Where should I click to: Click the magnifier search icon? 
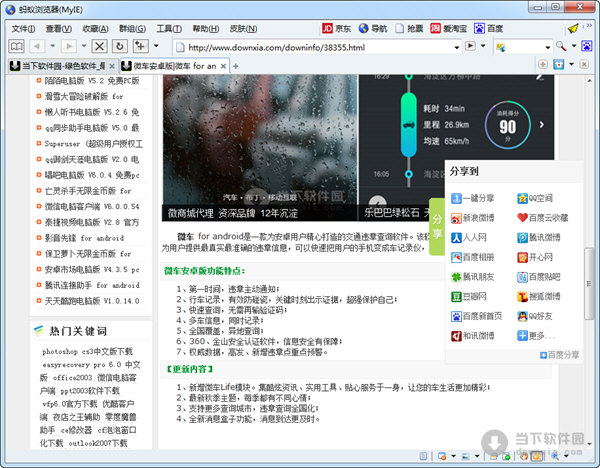coord(561,46)
